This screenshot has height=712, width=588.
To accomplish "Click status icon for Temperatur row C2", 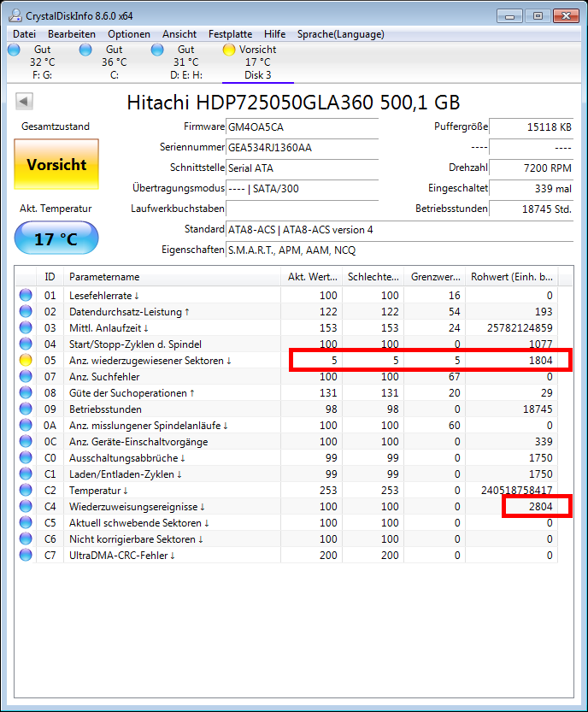I will tap(26, 490).
